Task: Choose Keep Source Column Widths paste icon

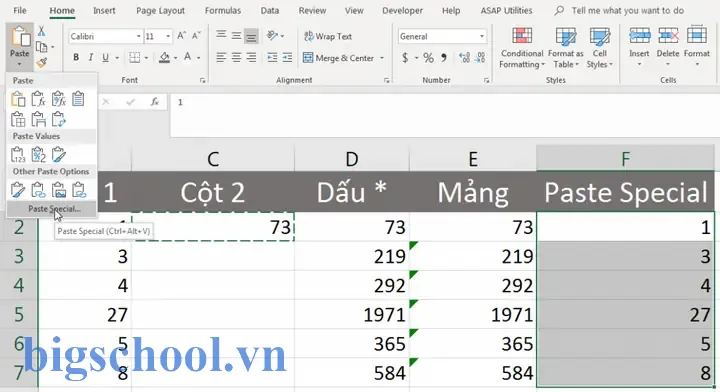Action: (38, 119)
